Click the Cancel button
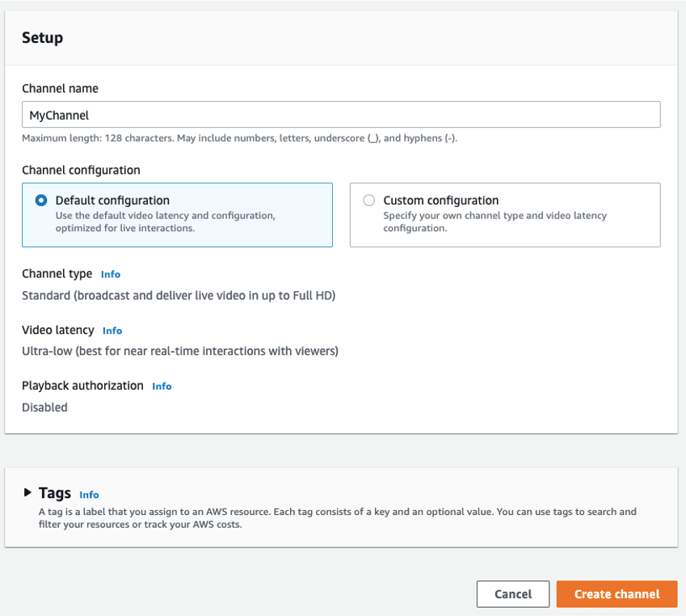Viewport: 686px width, 616px height. pos(513,594)
